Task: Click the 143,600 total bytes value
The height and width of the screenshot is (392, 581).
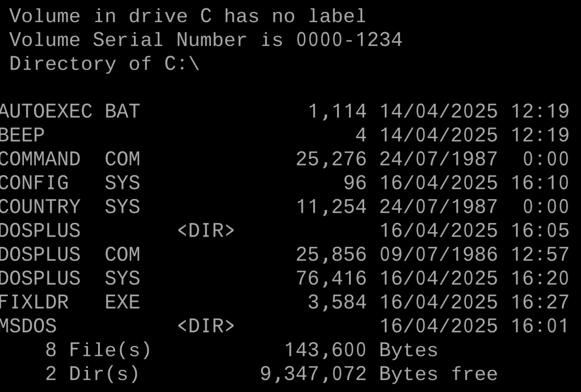Action: 325,350
